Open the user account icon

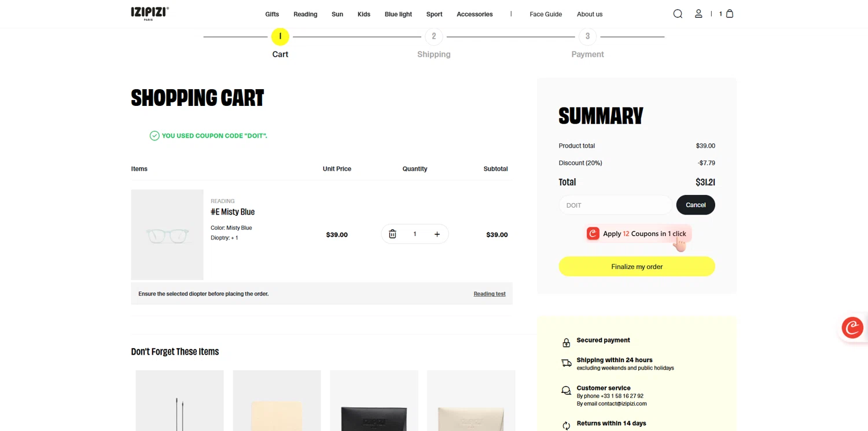pos(698,14)
